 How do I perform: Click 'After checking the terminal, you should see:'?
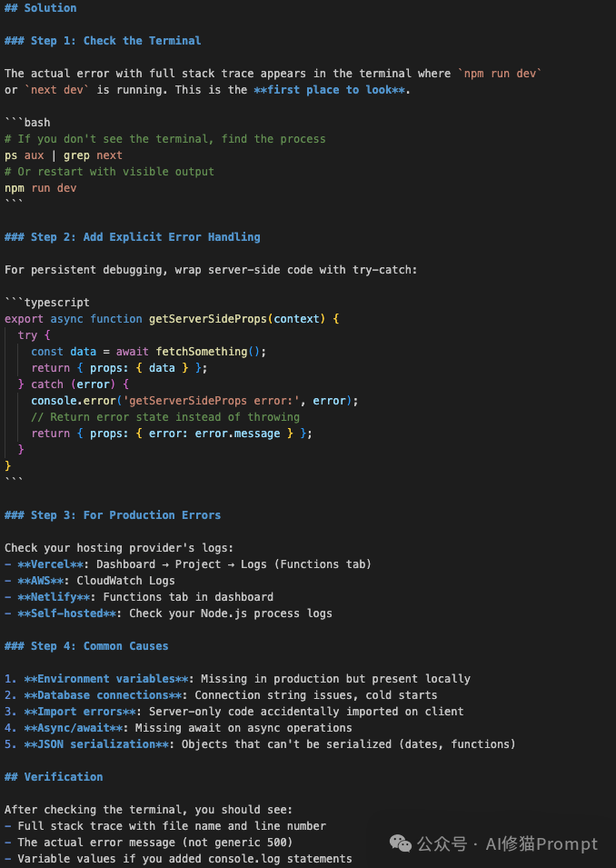tap(148, 809)
